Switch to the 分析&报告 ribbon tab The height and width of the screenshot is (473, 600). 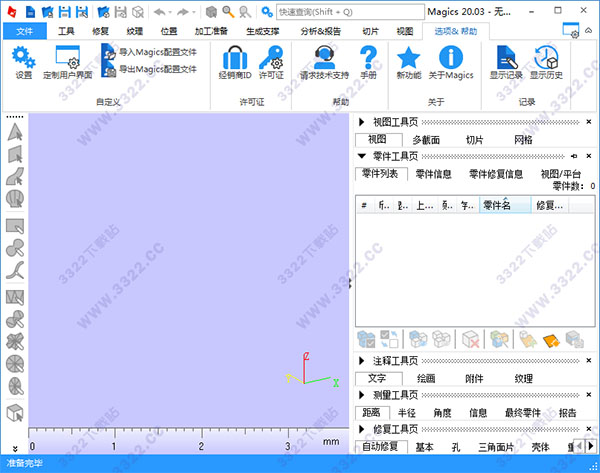pyautogui.click(x=321, y=31)
